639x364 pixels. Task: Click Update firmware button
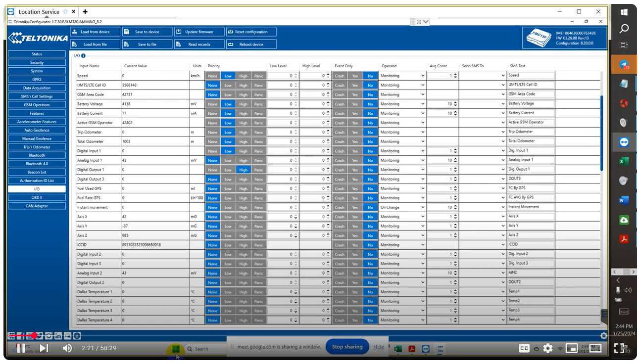click(x=199, y=32)
